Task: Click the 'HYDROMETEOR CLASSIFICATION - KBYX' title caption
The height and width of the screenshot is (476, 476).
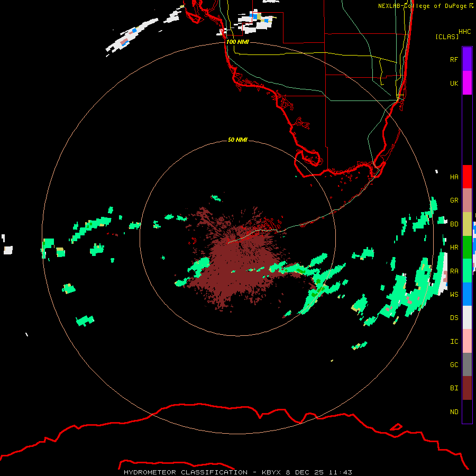Action: point(204,472)
